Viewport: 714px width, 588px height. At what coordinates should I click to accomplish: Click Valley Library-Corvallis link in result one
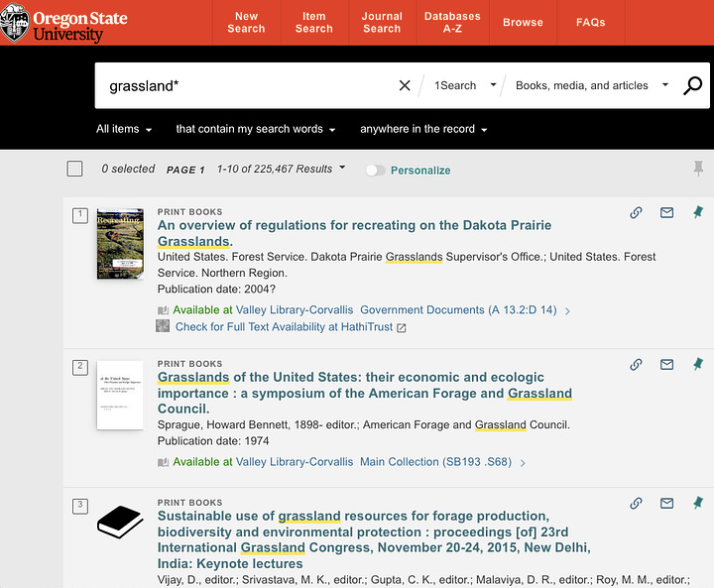click(295, 310)
